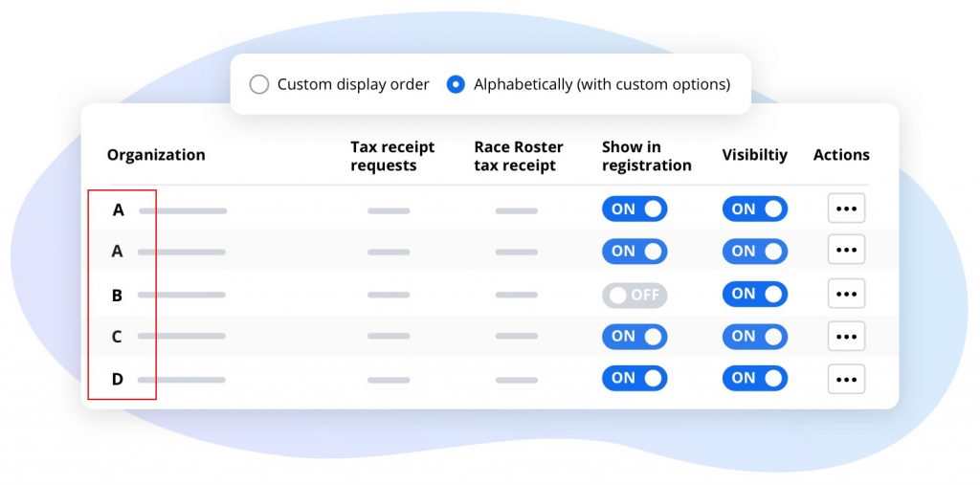980x485 pixels.
Task: Toggle Show in registration for organization C
Action: pyautogui.click(x=634, y=336)
